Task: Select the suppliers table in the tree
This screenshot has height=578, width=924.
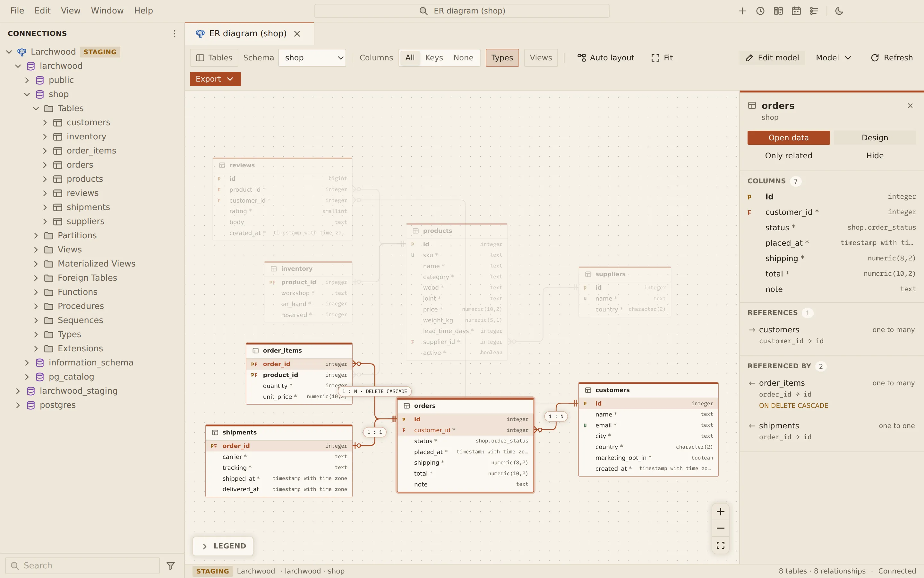Action: 86,221
